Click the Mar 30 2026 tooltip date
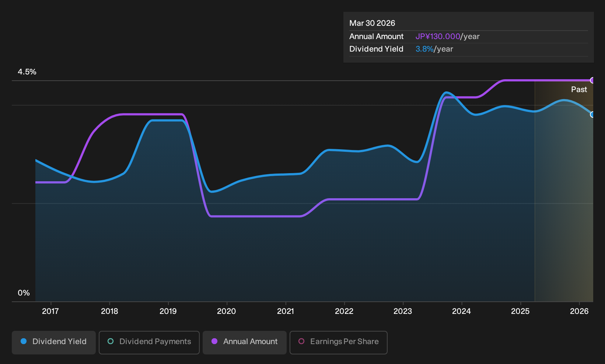Viewport: 605px width, 364px height. [x=372, y=23]
